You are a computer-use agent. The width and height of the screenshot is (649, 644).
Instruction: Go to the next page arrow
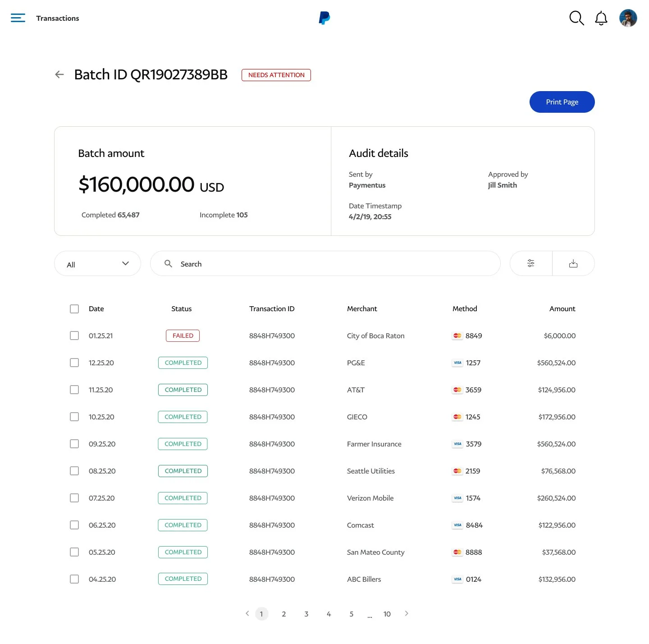(x=407, y=613)
